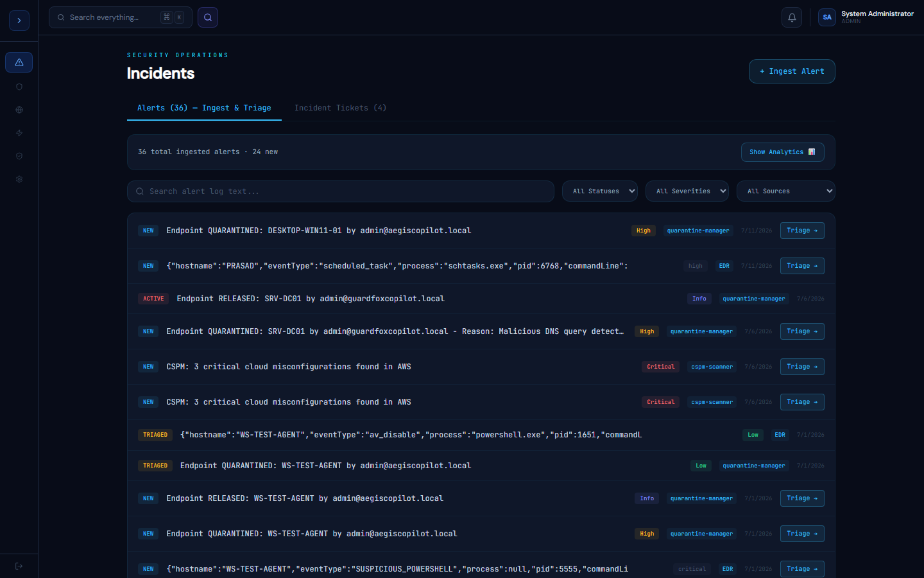This screenshot has height=578, width=924.
Task: Click the Critical tag on the first CSPM row
Action: (x=661, y=367)
